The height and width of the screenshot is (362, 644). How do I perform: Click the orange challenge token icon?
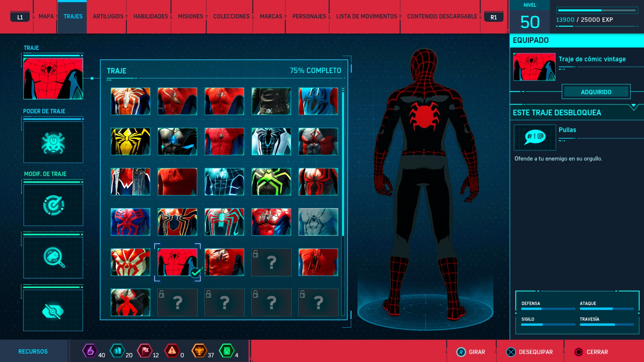tap(199, 351)
